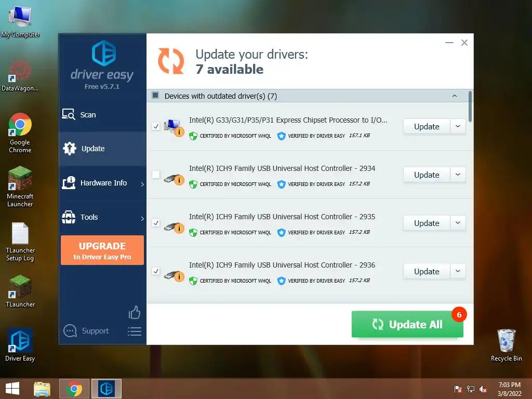Open My Computer desktop icon
The image size is (532, 399).
point(20,22)
